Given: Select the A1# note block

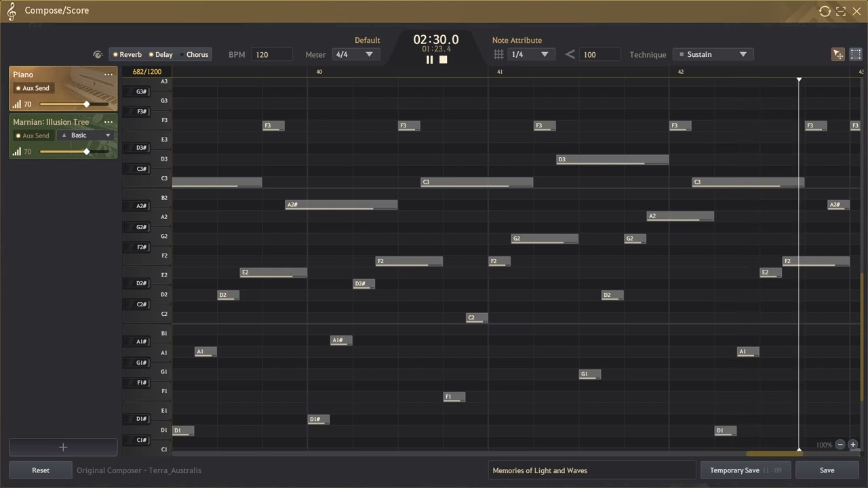Looking at the screenshot, I should tap(341, 340).
